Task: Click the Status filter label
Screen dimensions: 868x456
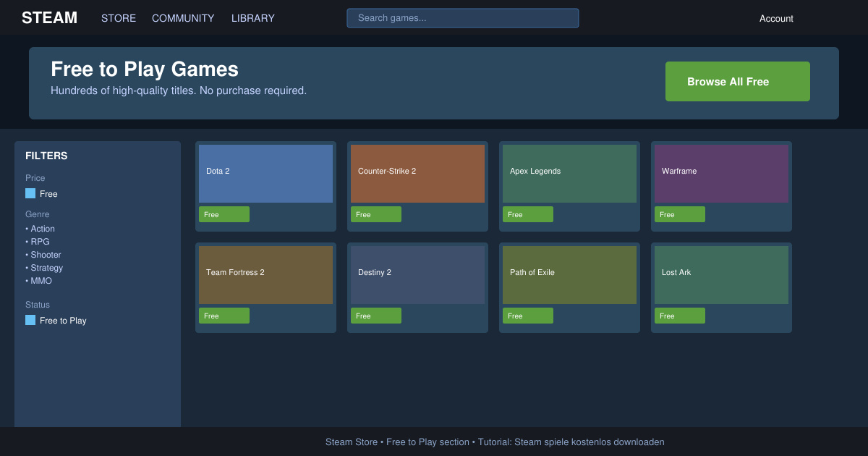Action: pos(38,305)
